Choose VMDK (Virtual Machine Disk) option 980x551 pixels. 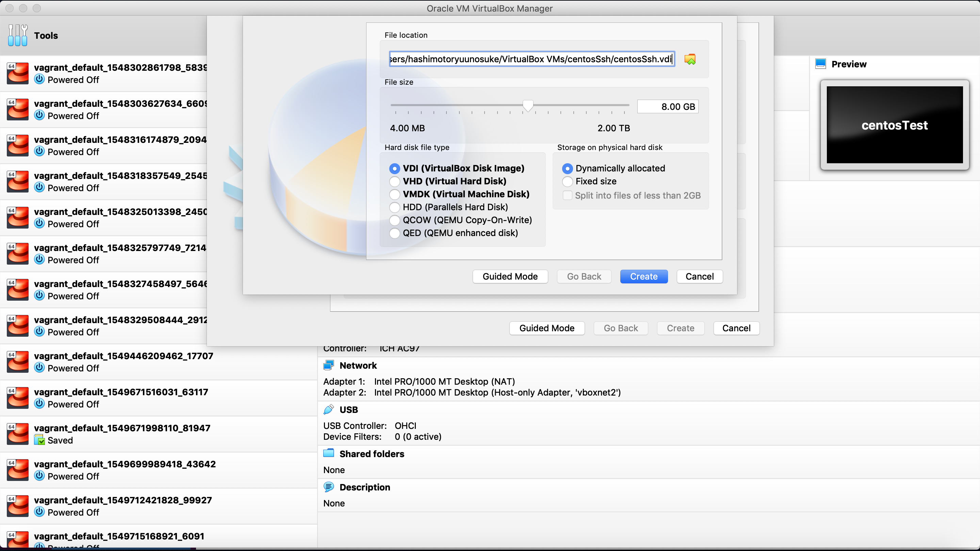pos(394,194)
